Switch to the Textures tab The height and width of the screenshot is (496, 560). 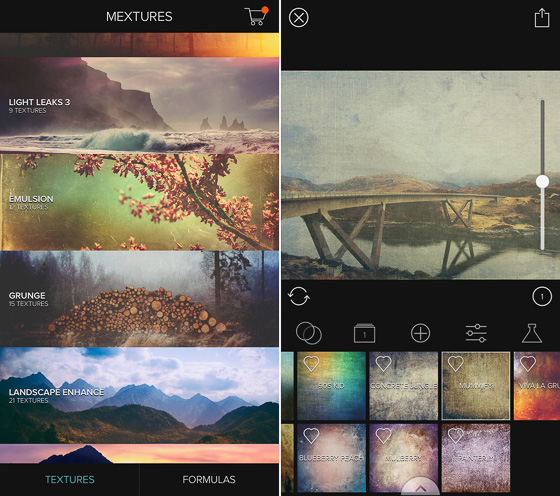coord(70,479)
